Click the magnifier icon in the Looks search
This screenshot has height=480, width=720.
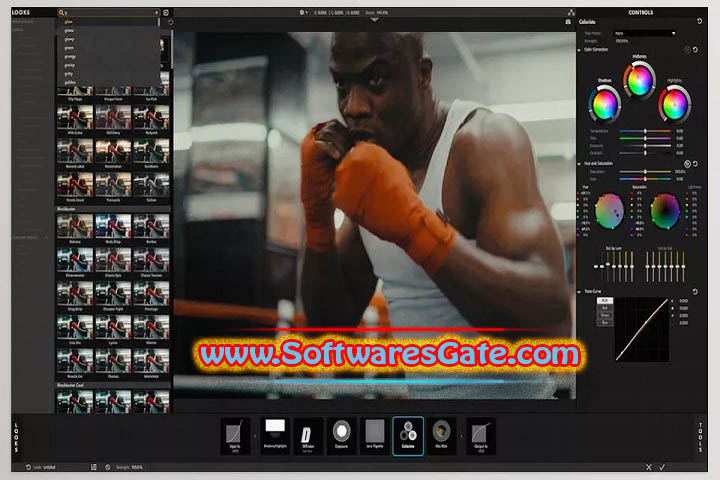(61, 12)
